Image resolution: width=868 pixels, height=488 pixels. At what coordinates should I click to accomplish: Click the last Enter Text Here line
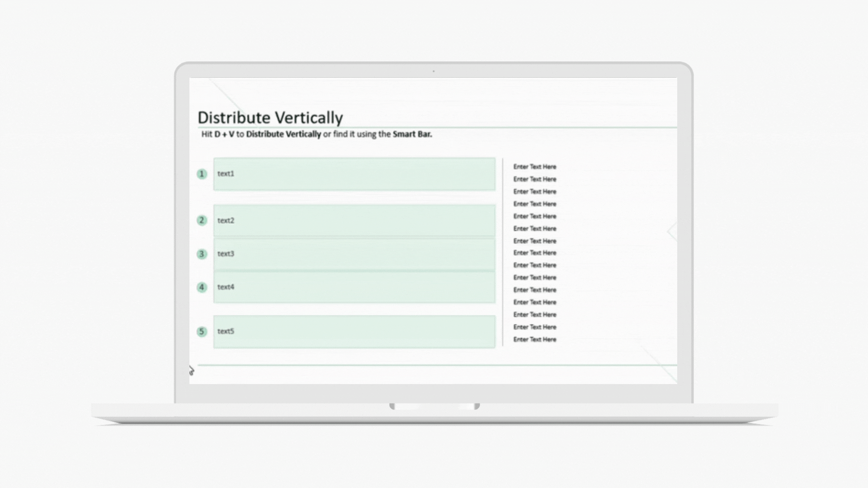pyautogui.click(x=534, y=339)
